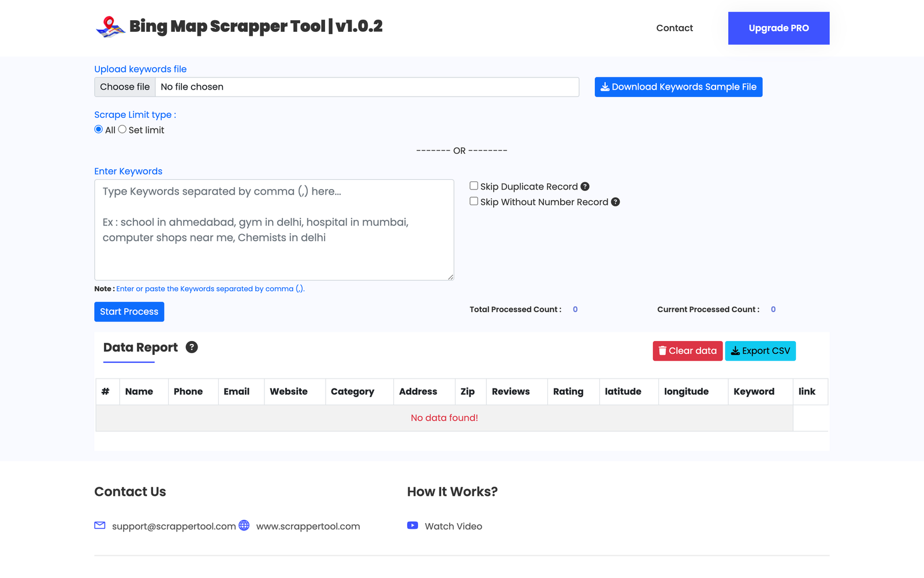Click the Data Report heading

(x=140, y=347)
